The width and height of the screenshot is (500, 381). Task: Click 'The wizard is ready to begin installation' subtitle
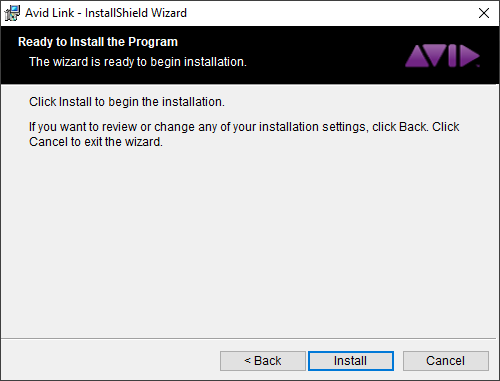138,62
